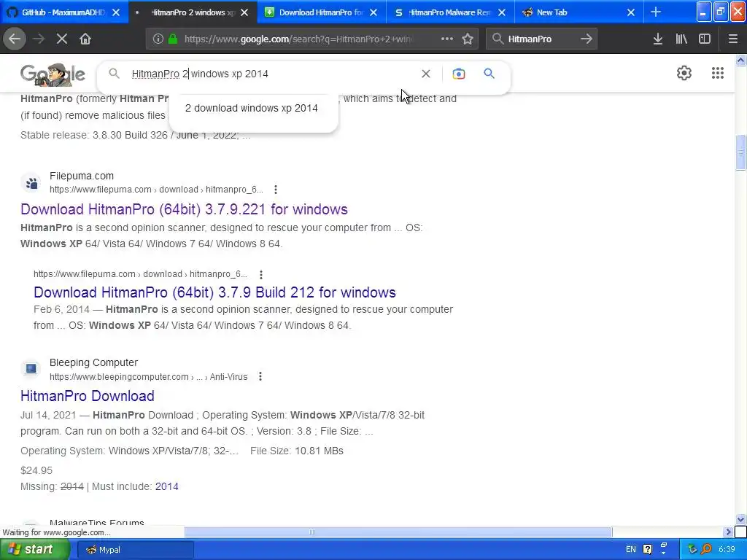This screenshot has width=747, height=560.
Task: Open the Windows start menu
Action: click(x=34, y=549)
